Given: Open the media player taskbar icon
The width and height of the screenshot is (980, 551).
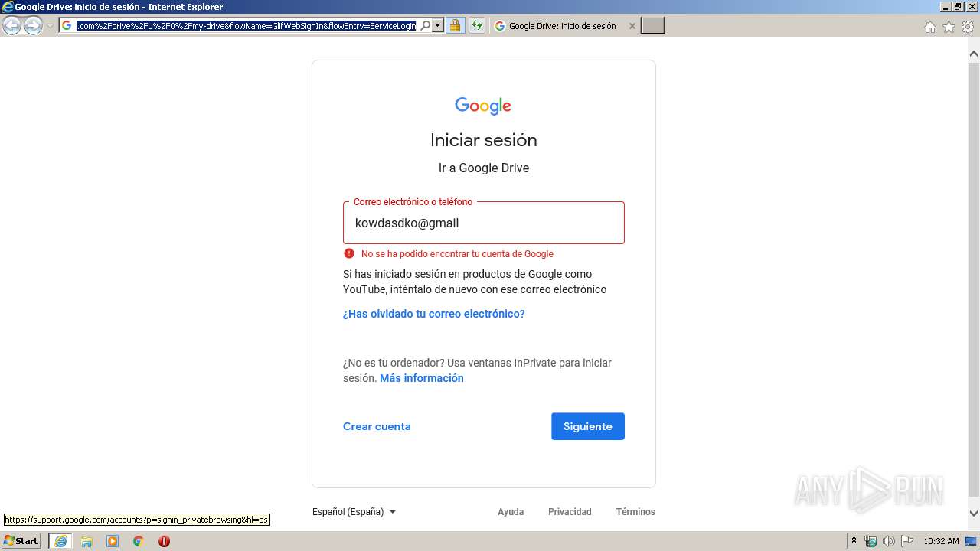Looking at the screenshot, I should 113,541.
